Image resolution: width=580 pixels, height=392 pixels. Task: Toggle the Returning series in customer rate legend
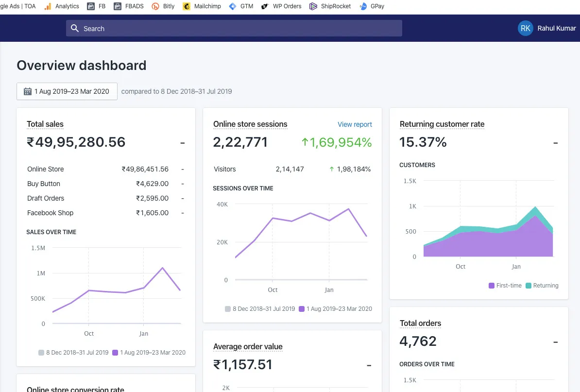tap(542, 286)
